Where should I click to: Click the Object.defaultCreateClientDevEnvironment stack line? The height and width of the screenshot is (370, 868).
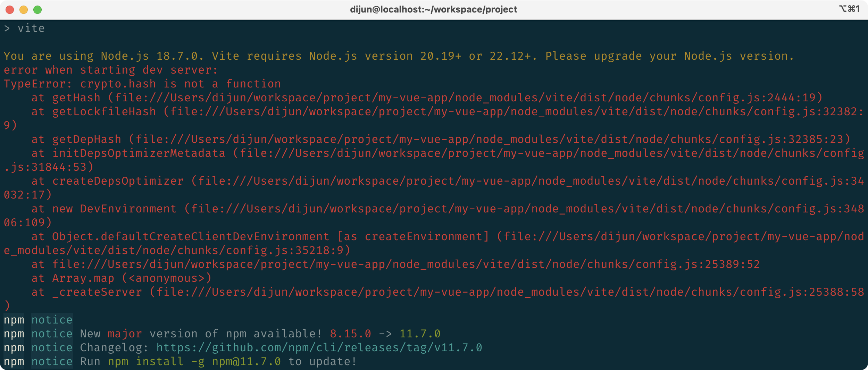pos(434,243)
